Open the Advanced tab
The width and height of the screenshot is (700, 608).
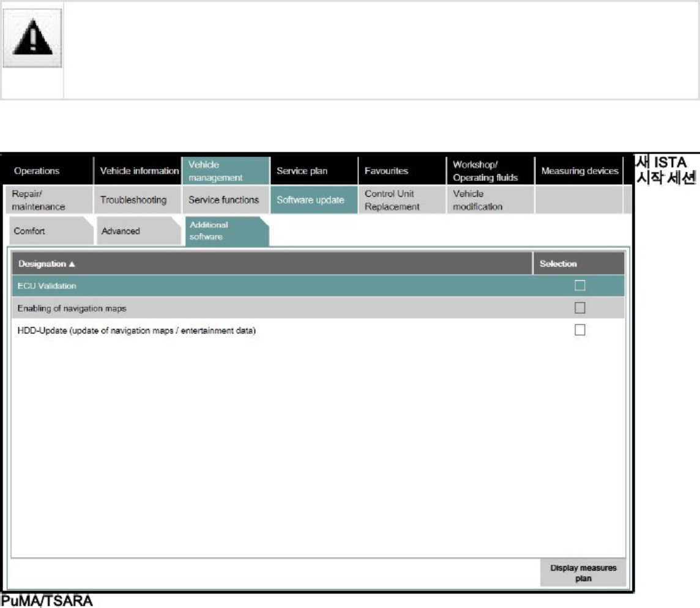[x=139, y=231]
